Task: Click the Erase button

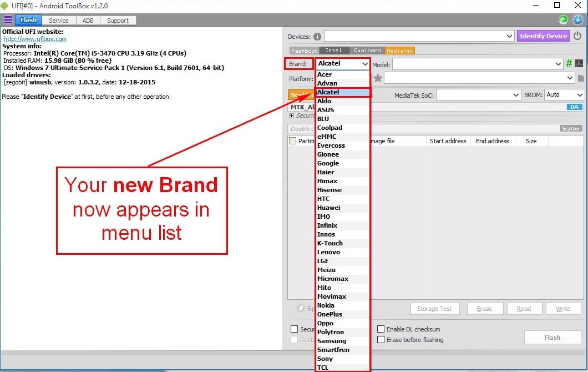Action: pos(484,309)
